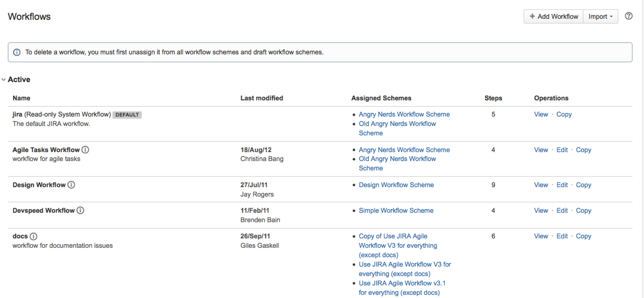Open Angry Nerds Workflow Scheme in jira row

pyautogui.click(x=404, y=114)
